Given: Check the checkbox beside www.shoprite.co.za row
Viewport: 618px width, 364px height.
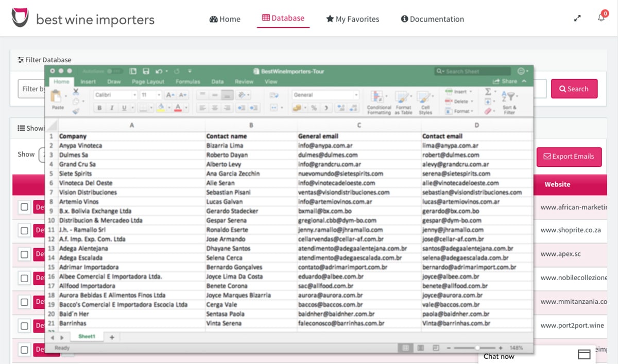Looking at the screenshot, I should (24, 231).
